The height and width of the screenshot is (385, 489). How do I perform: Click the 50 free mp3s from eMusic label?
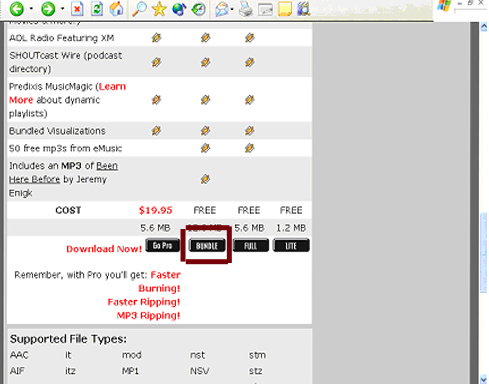coord(66,148)
